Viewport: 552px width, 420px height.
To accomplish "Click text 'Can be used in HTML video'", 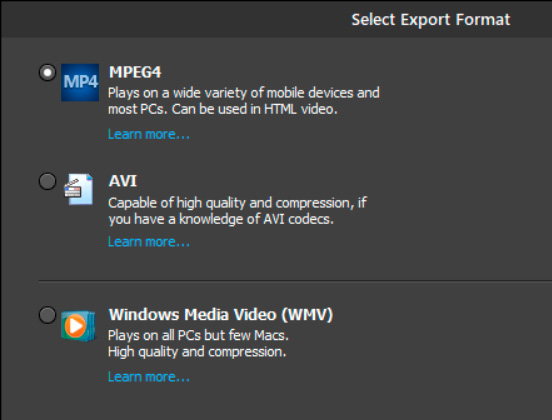I will tap(252, 109).
